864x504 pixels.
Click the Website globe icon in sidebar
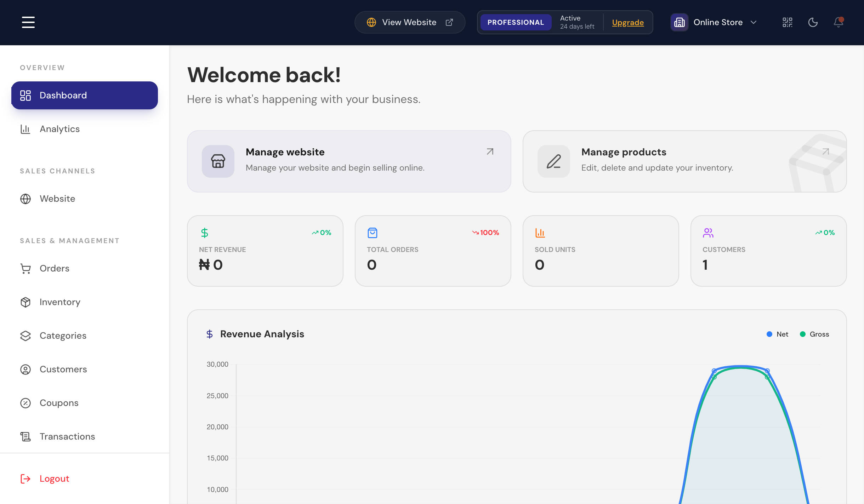tap(25, 199)
